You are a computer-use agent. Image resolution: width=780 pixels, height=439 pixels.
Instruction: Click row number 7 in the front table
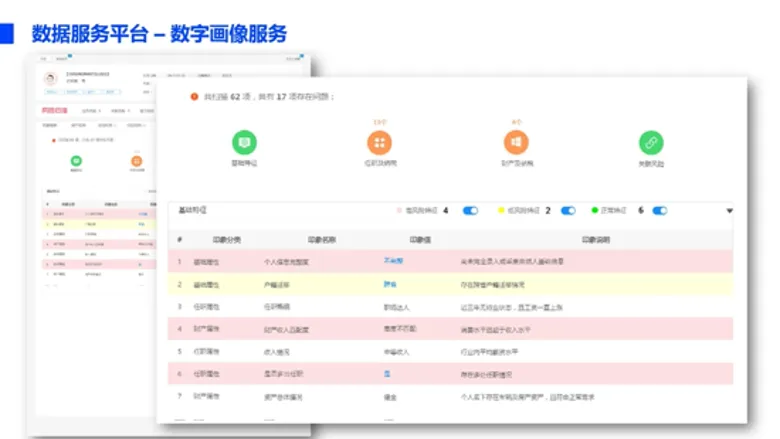[x=180, y=396]
